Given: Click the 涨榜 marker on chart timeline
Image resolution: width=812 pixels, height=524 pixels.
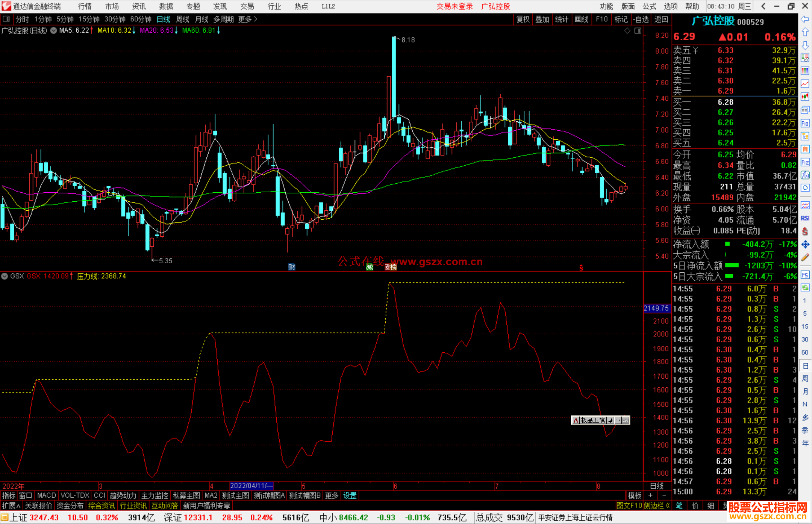Looking at the screenshot, I should click(391, 267).
